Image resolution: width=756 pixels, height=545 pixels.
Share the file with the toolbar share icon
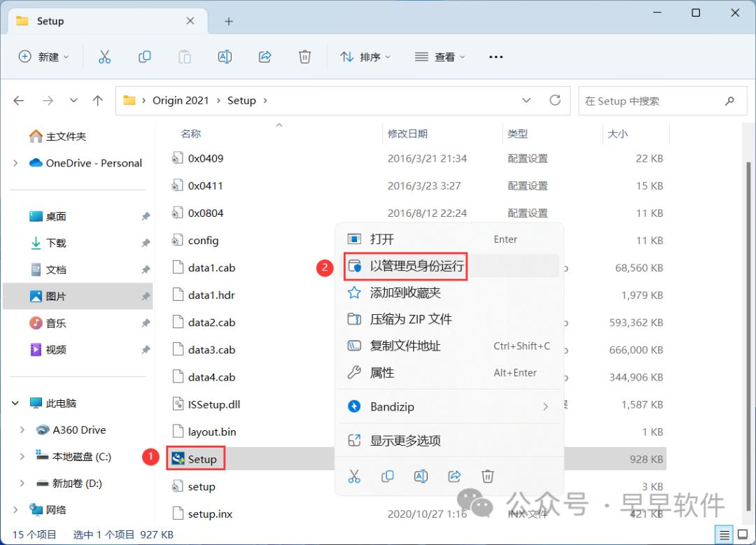pyautogui.click(x=265, y=57)
